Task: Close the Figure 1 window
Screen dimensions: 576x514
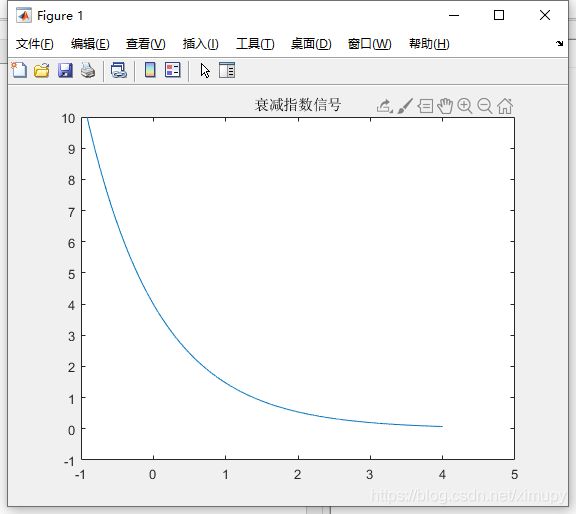Action: [x=545, y=15]
